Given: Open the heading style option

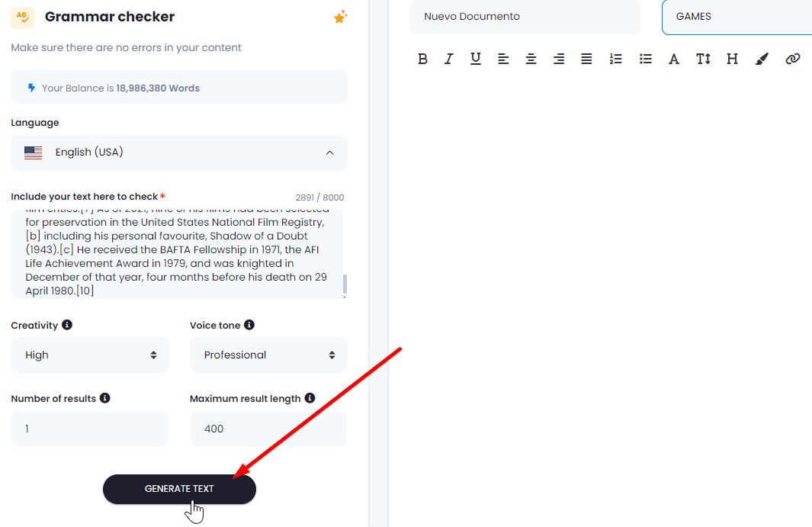Looking at the screenshot, I should pyautogui.click(x=732, y=59).
